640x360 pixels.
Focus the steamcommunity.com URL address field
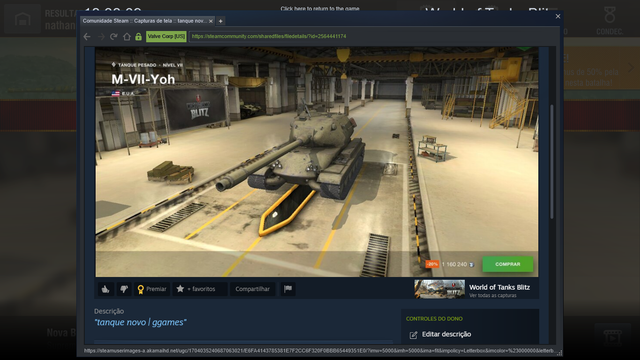(373, 36)
